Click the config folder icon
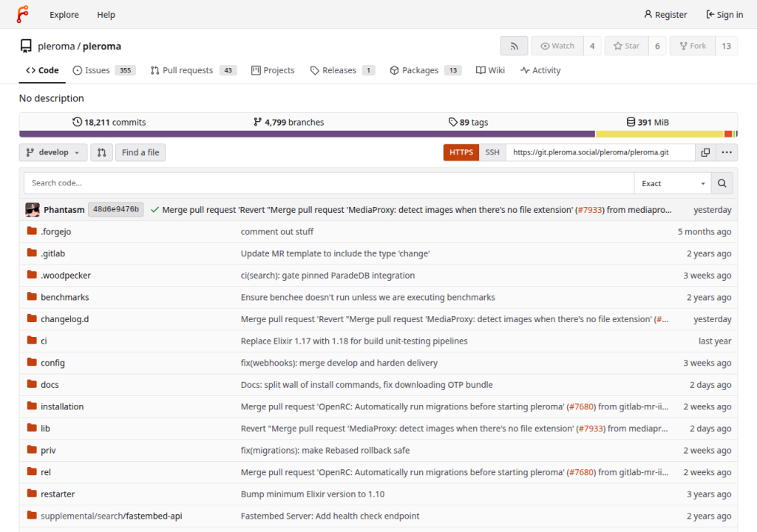The height and width of the screenshot is (532, 757). tap(32, 363)
